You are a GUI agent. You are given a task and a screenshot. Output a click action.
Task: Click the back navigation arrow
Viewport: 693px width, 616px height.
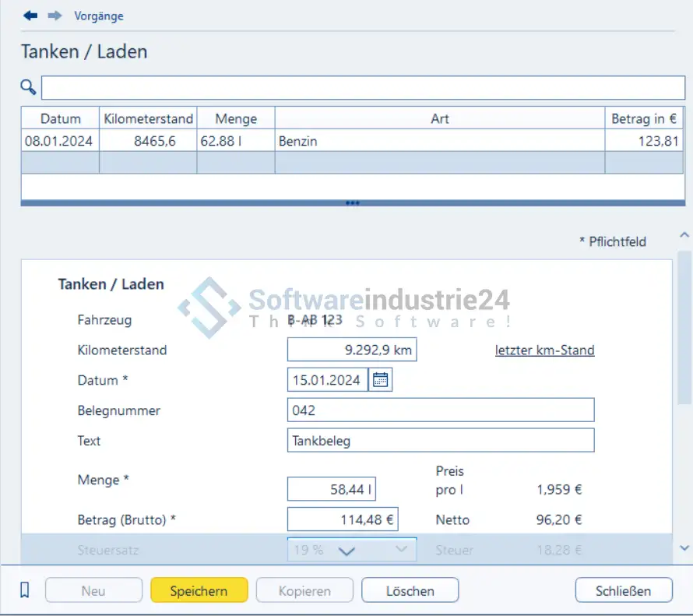tap(30, 16)
